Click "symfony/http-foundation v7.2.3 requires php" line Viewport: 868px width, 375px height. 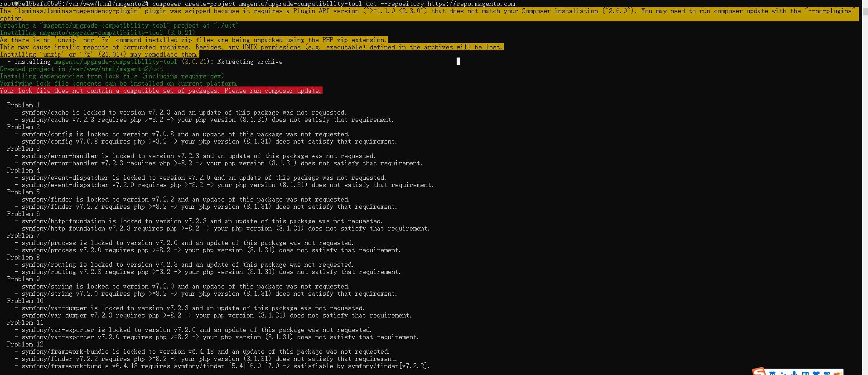click(222, 228)
